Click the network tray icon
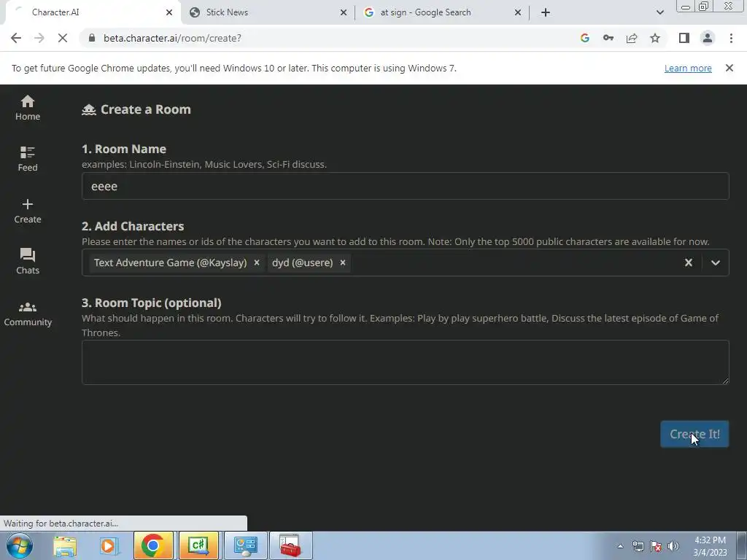747x560 pixels. point(638,546)
